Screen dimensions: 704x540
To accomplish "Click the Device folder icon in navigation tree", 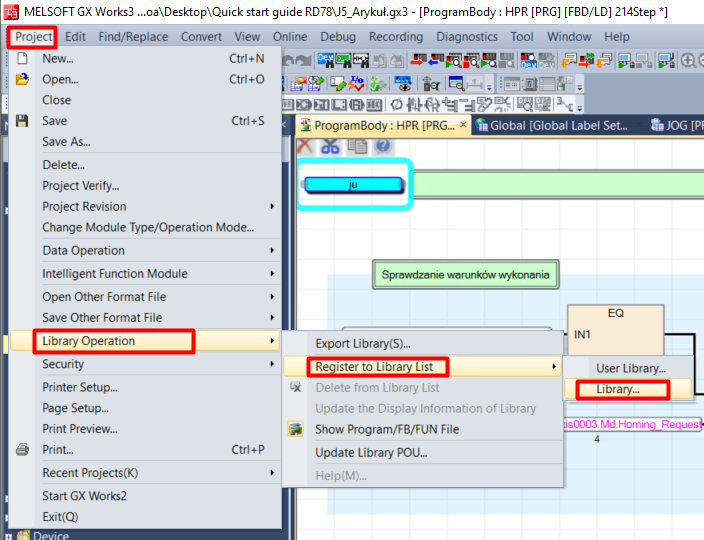I will [x=23, y=535].
